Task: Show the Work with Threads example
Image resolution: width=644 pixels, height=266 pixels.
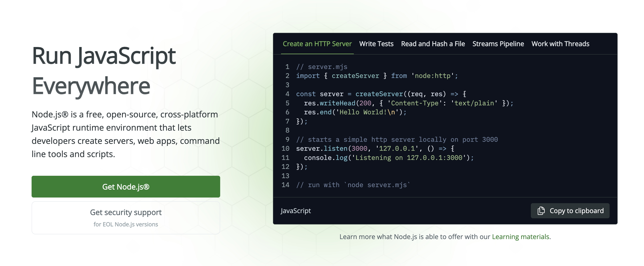Action: (x=561, y=44)
